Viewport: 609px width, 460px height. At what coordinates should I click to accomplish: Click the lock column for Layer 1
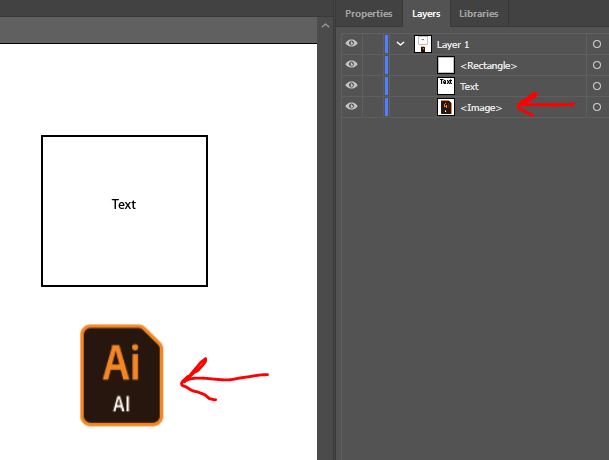(372, 44)
